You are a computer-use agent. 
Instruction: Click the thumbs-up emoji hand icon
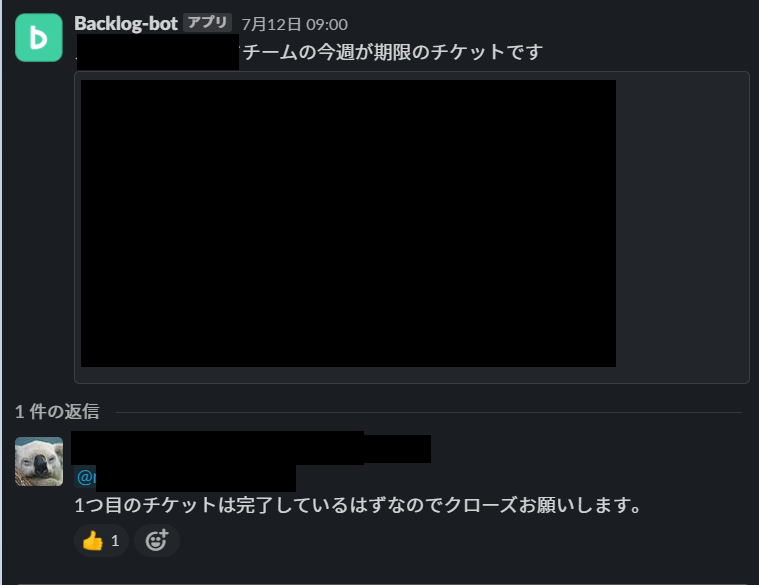pyautogui.click(x=92, y=540)
